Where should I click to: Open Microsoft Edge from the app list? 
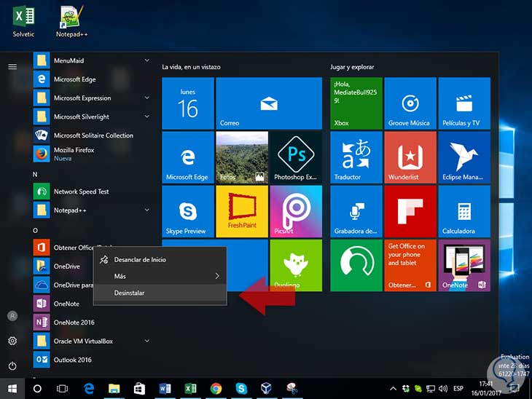click(93, 79)
